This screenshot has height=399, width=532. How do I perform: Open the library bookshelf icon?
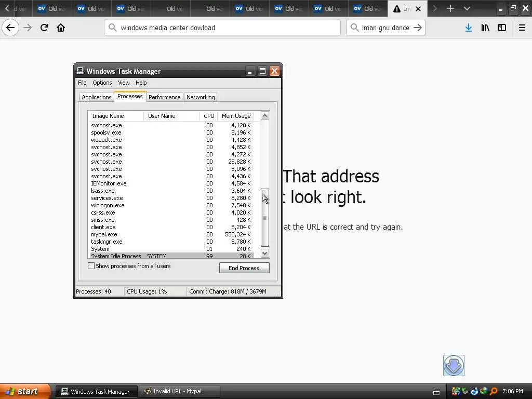pyautogui.click(x=485, y=28)
